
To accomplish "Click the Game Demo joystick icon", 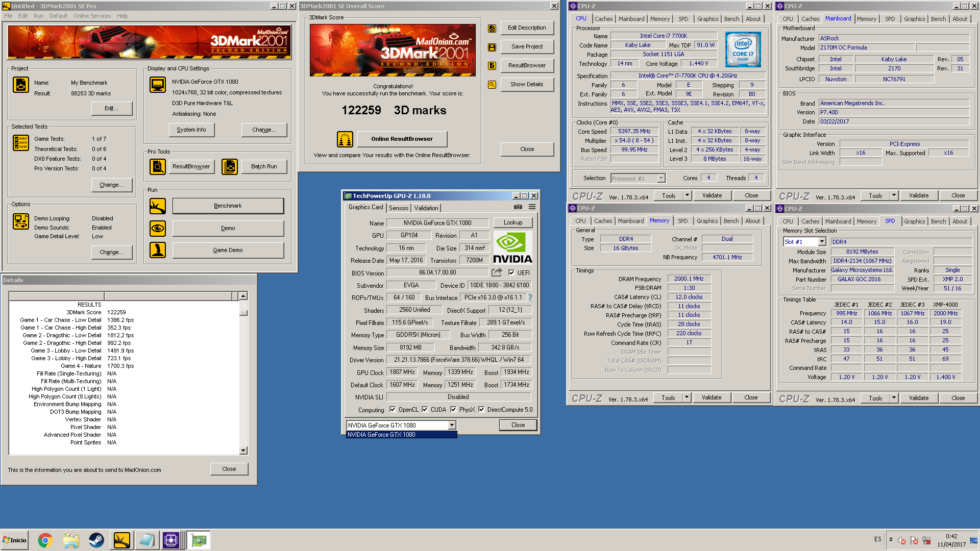I will (158, 250).
